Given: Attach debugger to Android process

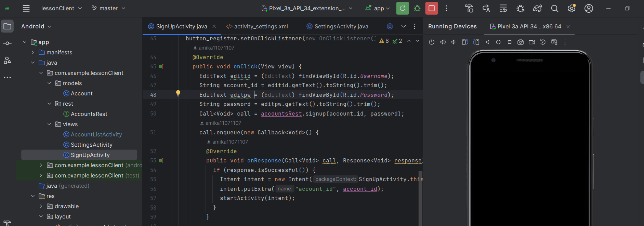Looking at the screenshot, I should [521, 8].
